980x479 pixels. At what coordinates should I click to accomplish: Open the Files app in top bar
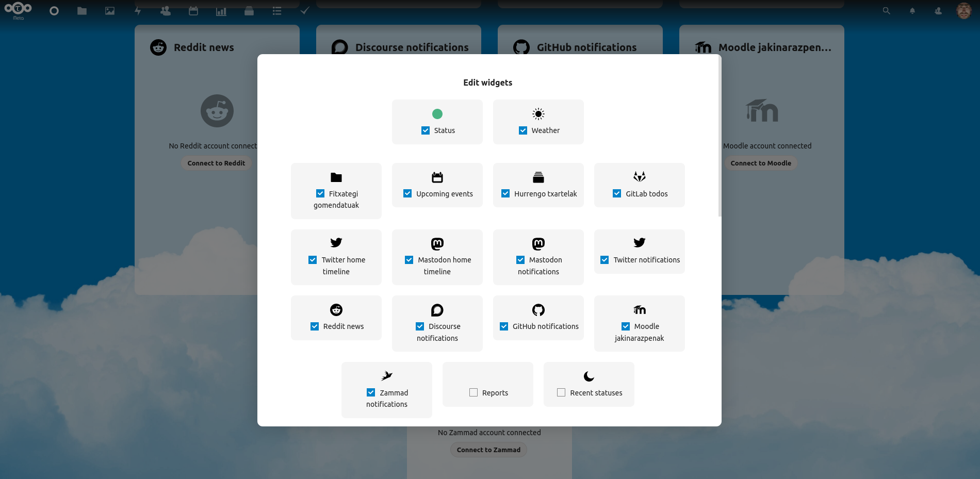[82, 11]
